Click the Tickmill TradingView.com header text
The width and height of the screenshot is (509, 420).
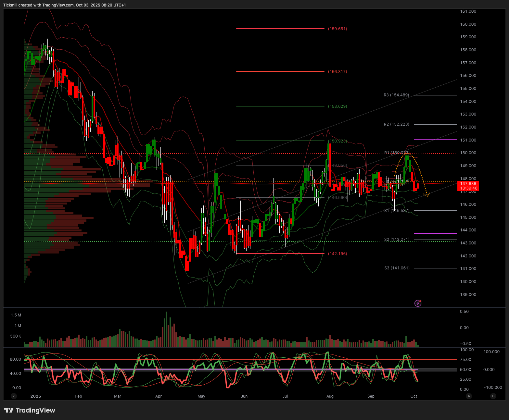point(65,5)
